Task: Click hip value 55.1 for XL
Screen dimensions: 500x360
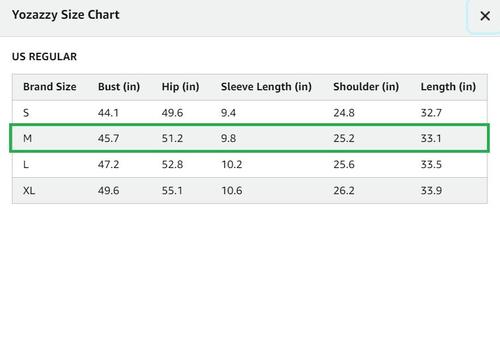Action: click(172, 191)
